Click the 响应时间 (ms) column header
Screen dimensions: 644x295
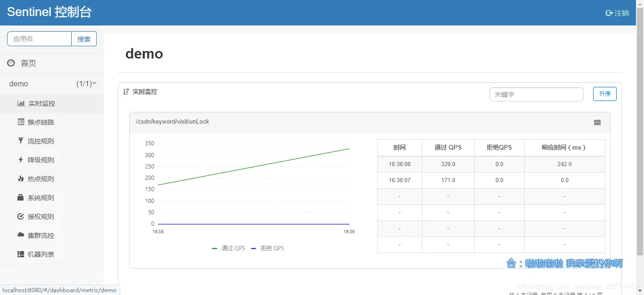tap(564, 148)
